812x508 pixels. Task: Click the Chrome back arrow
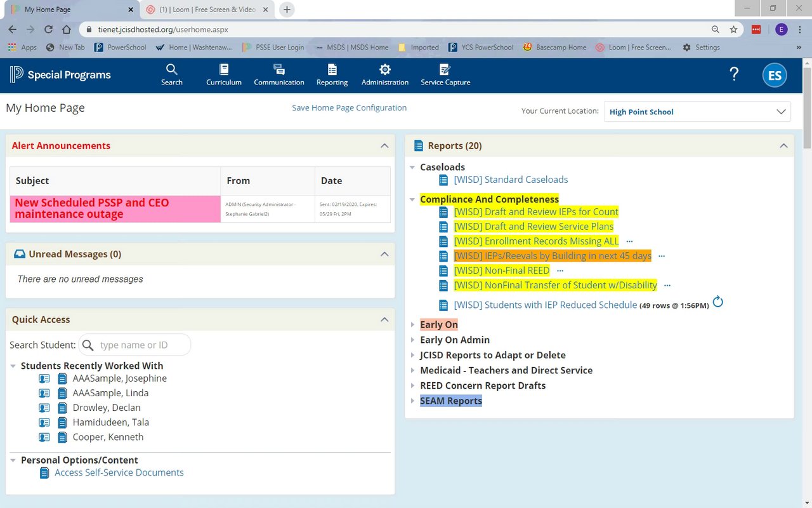point(13,29)
